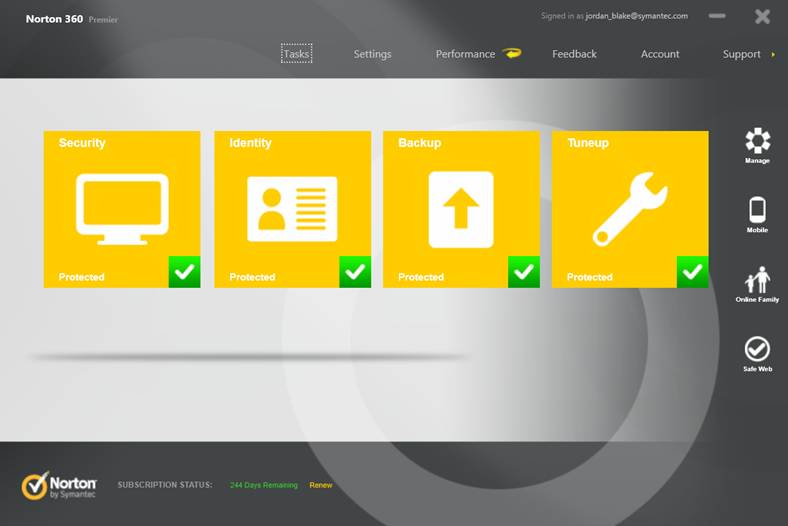This screenshot has height=526, width=788.
Task: Click the Norton by Symantec logo
Action: point(59,486)
